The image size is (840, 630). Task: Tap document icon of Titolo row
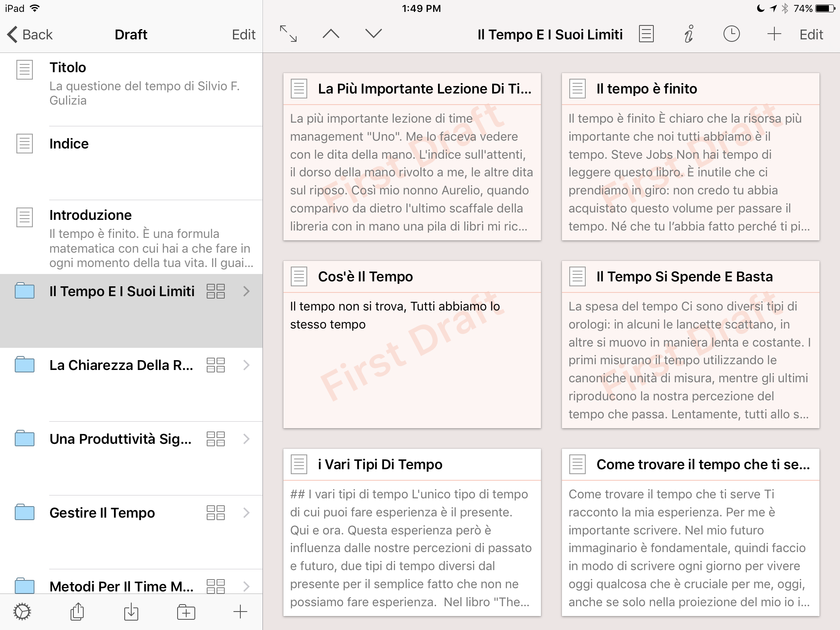(25, 70)
